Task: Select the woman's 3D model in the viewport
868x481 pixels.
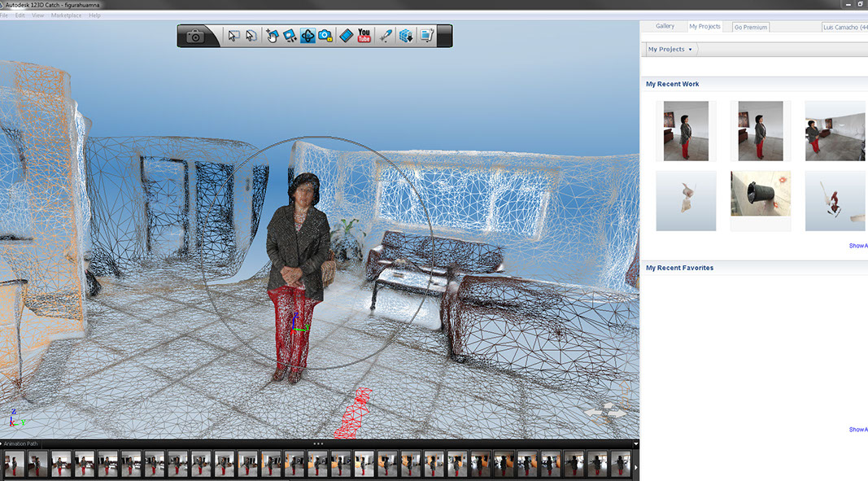Action: click(x=298, y=277)
